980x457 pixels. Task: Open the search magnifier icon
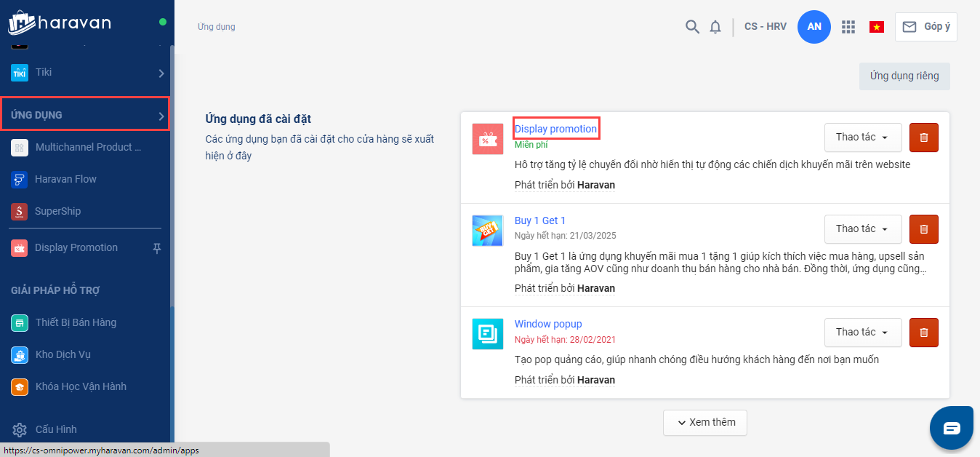pos(692,27)
